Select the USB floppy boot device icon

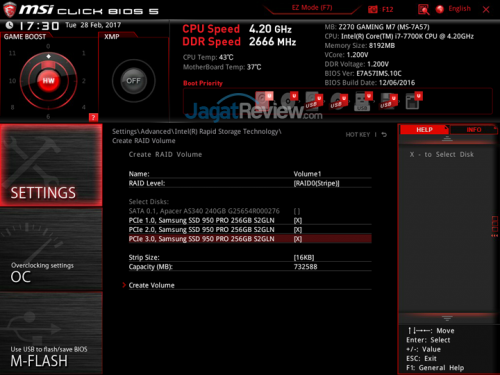pyautogui.click(x=388, y=101)
